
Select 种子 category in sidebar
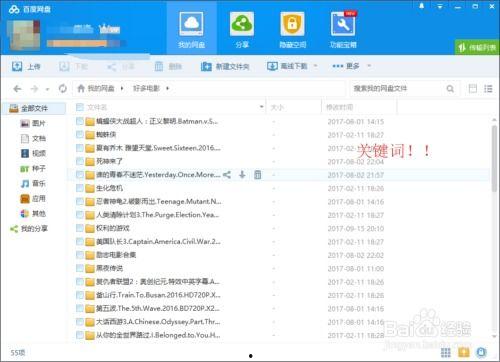[x=33, y=169]
